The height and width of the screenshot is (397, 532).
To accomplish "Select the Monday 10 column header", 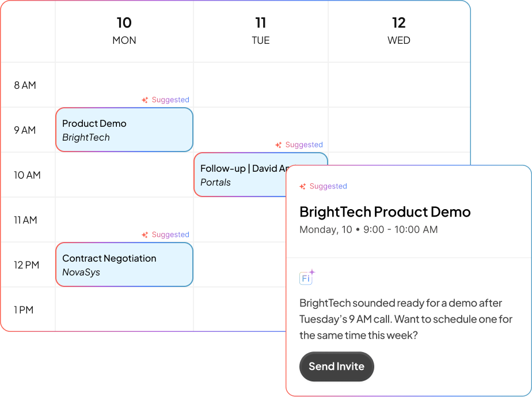I will (124, 31).
